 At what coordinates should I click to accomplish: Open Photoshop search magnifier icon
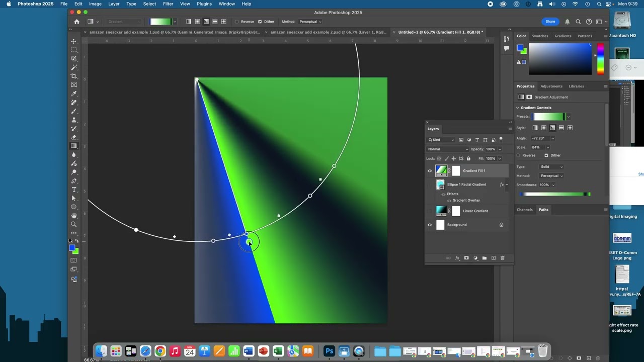pyautogui.click(x=578, y=22)
